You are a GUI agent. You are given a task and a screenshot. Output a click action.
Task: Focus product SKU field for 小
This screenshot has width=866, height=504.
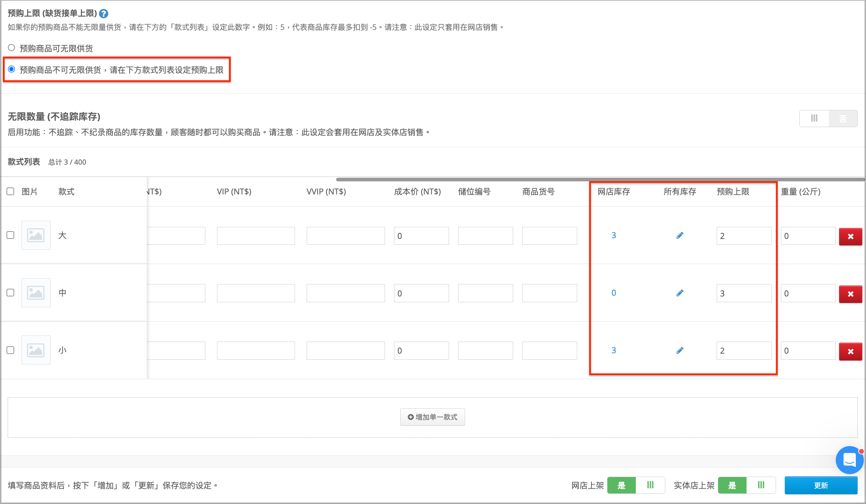(x=550, y=351)
